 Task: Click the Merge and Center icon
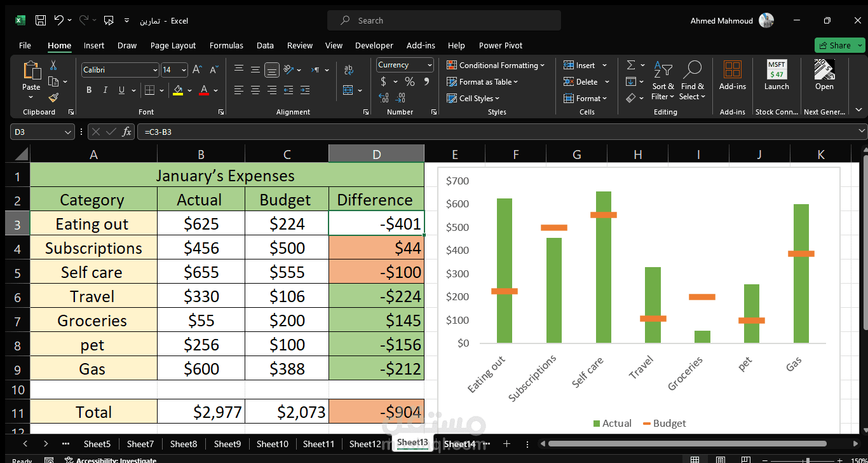coord(349,90)
